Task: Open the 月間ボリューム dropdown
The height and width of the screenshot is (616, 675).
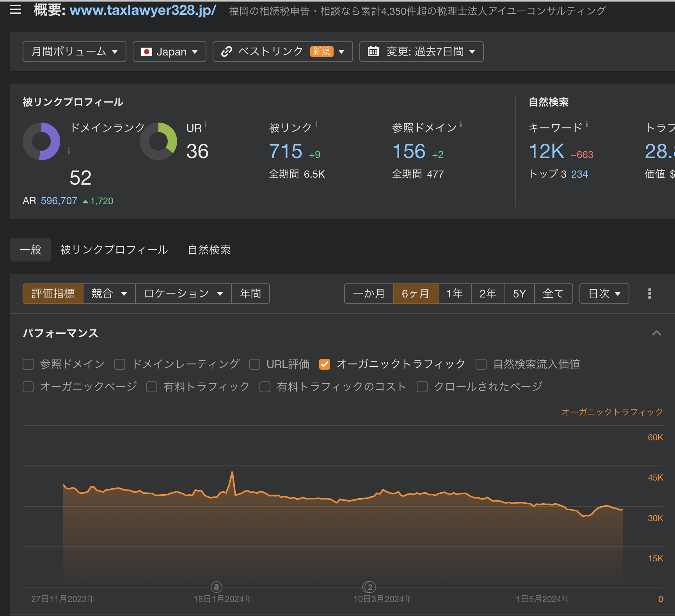Action: click(75, 52)
